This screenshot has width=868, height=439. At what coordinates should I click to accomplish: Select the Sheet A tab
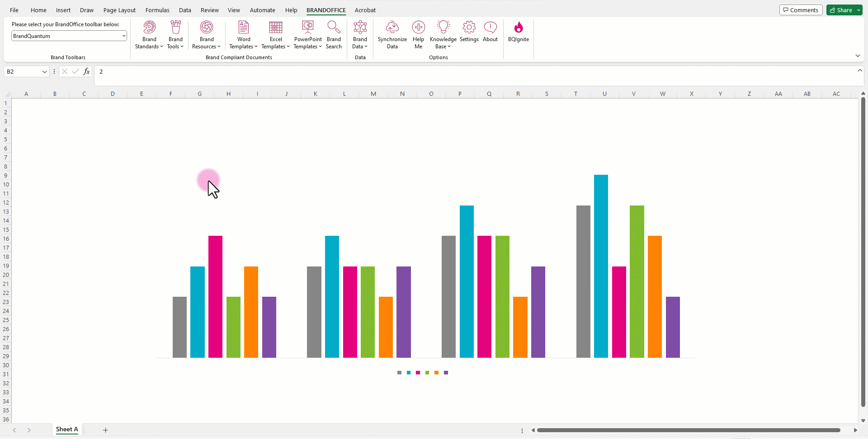[66, 430]
